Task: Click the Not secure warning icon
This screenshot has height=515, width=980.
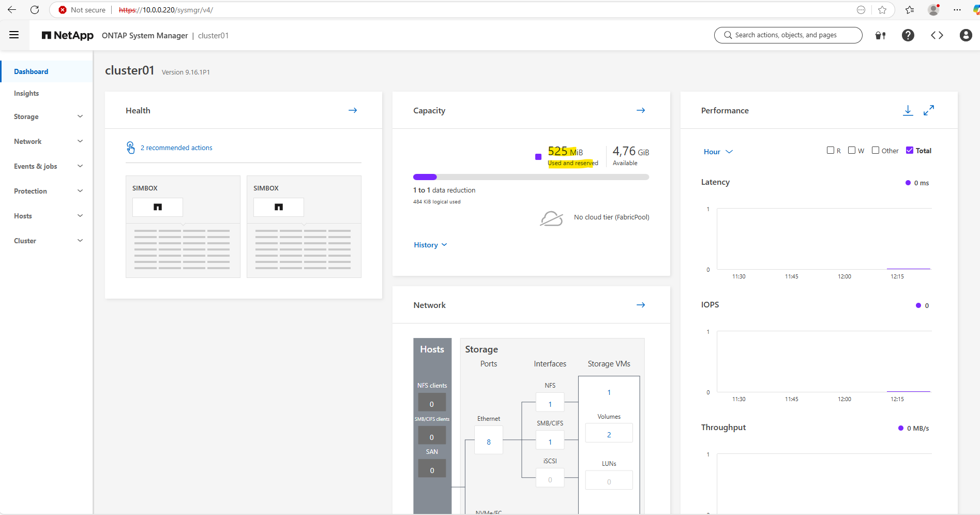Action: coord(63,10)
